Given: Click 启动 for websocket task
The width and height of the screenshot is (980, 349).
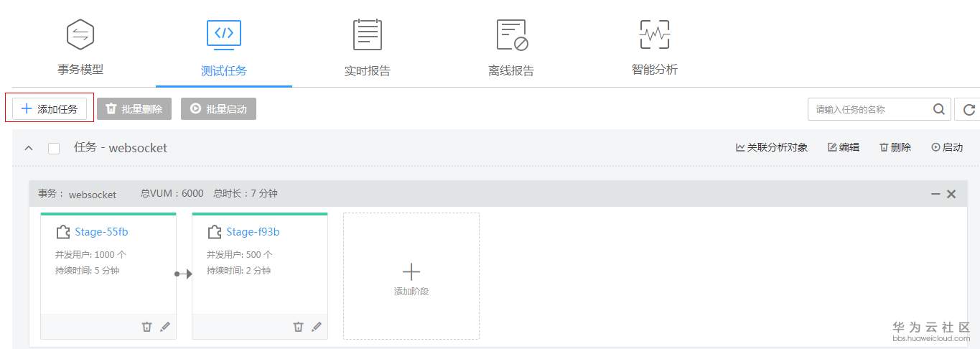Looking at the screenshot, I should click(x=947, y=147).
